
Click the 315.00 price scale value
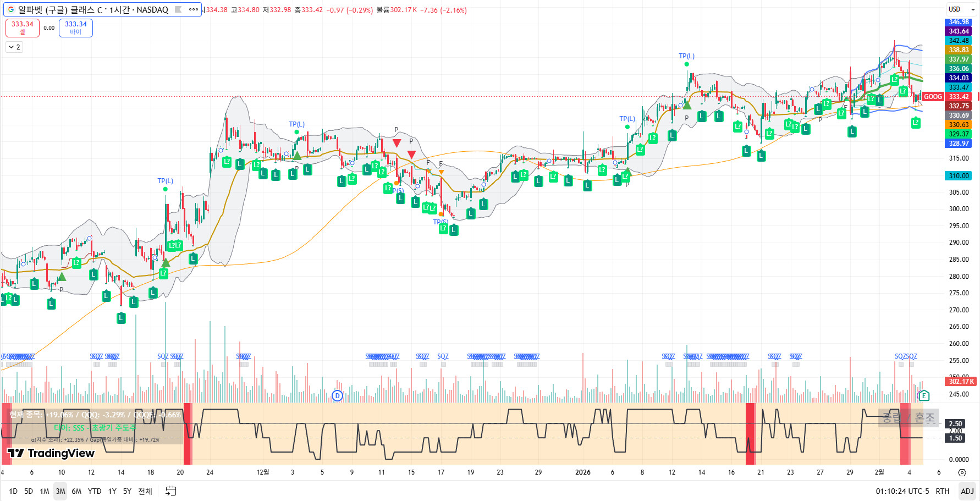(959, 158)
